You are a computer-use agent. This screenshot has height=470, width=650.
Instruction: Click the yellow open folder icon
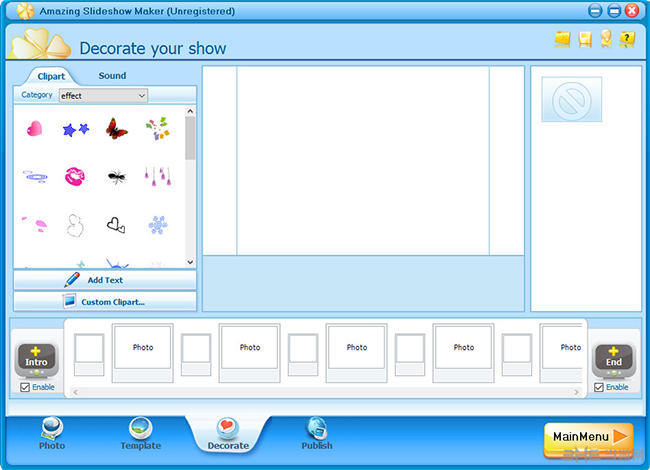563,39
